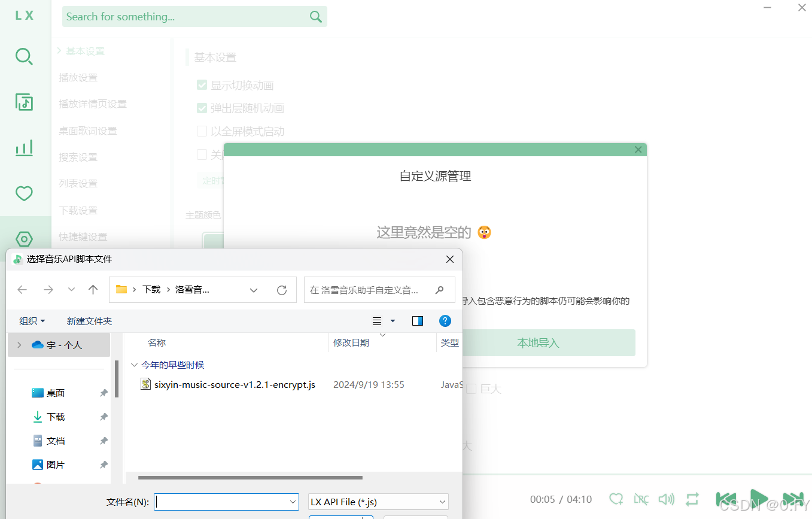
Task: Open 桌面 in the navigation pane
Action: point(56,393)
